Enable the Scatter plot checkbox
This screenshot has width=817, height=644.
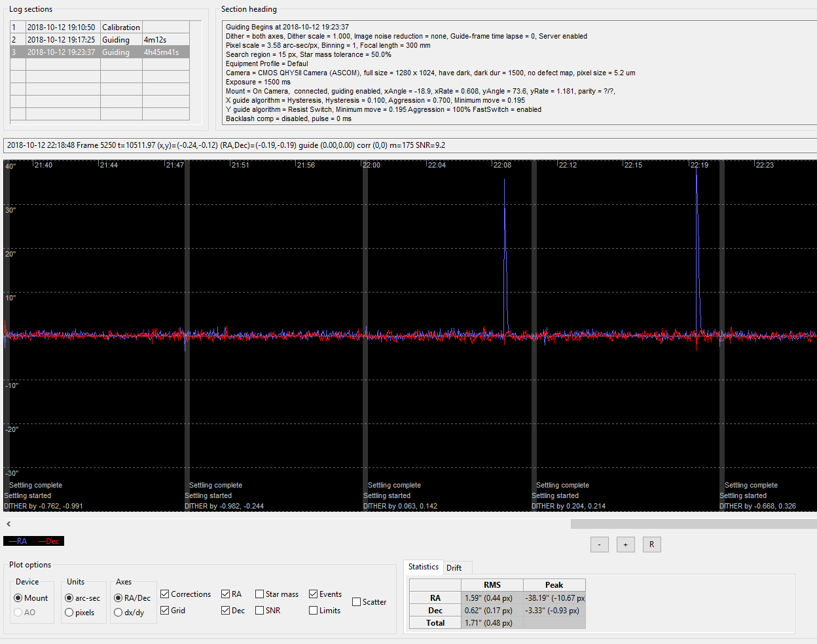(x=357, y=602)
